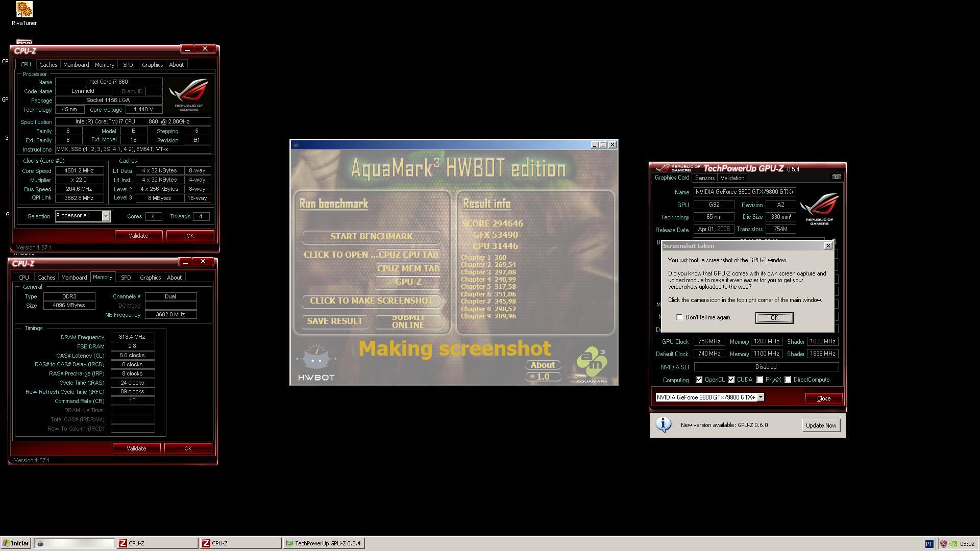Click the SCORE 294646 result text
Image resolution: width=980 pixels, height=551 pixels.
click(492, 223)
